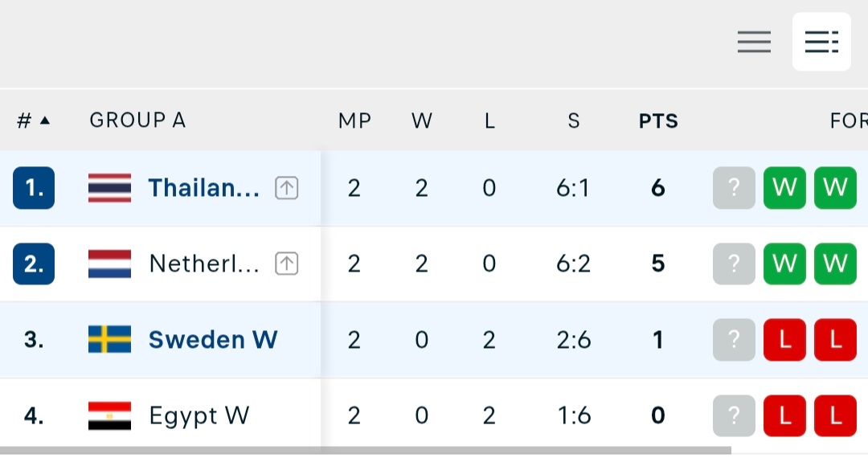Open Egypt's upcoming match question-mark badge
The height and width of the screenshot is (462, 868).
point(734,415)
